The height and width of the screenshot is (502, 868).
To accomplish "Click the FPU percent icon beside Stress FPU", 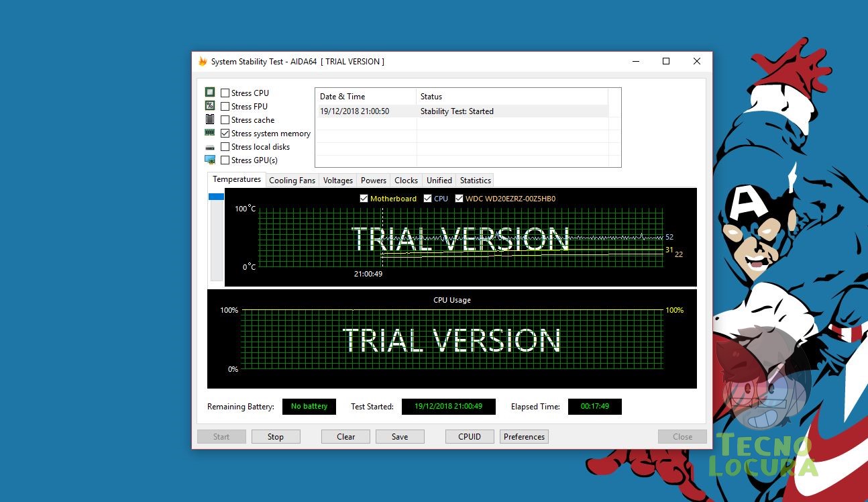I will [x=210, y=106].
